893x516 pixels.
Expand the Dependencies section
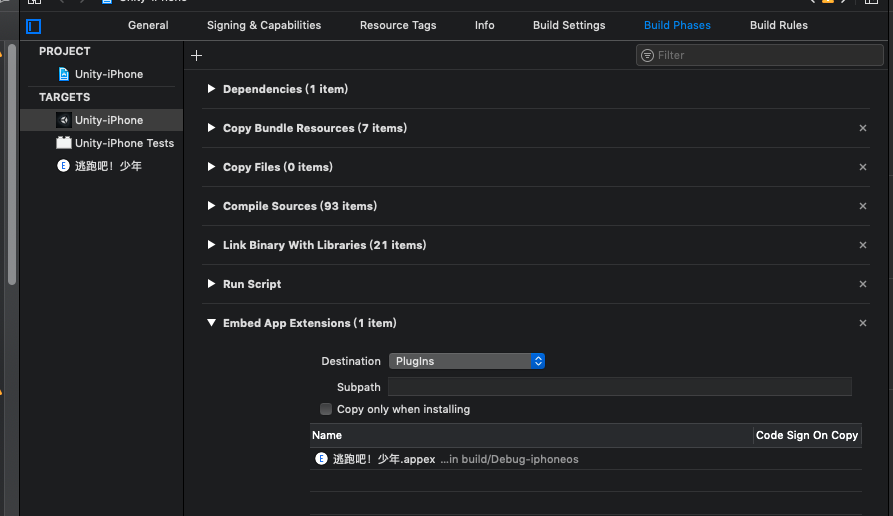211,89
